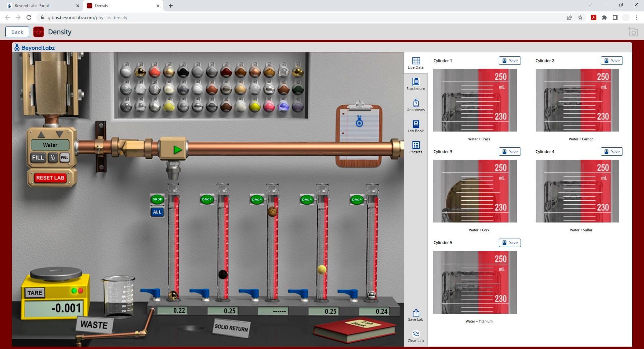
Task: Click the camera screenshot icon
Action: coord(633,32)
